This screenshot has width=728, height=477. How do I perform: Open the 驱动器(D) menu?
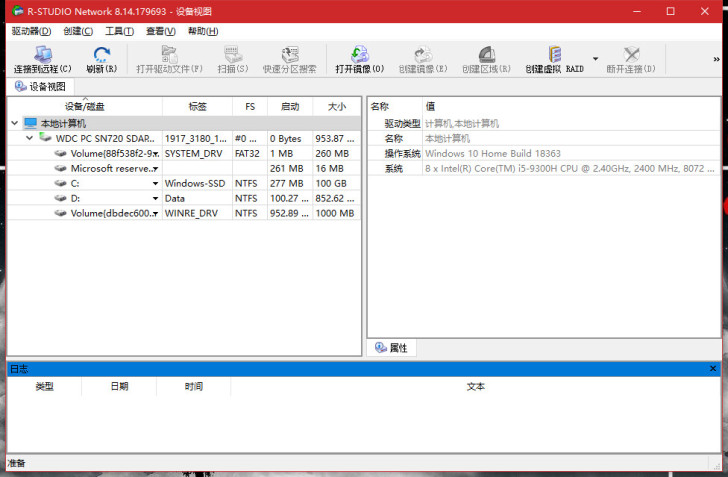(31, 31)
